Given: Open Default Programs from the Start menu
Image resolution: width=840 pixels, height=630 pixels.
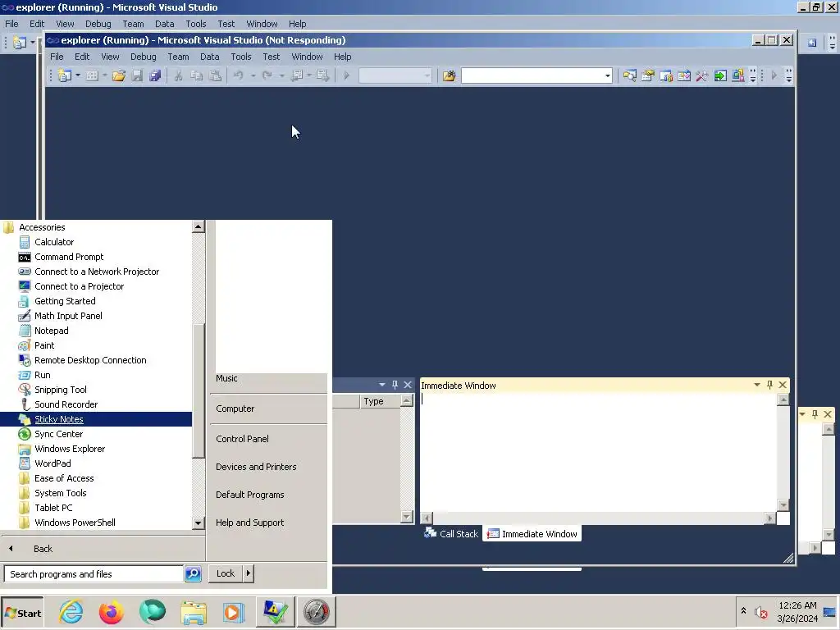Looking at the screenshot, I should pyautogui.click(x=250, y=495).
